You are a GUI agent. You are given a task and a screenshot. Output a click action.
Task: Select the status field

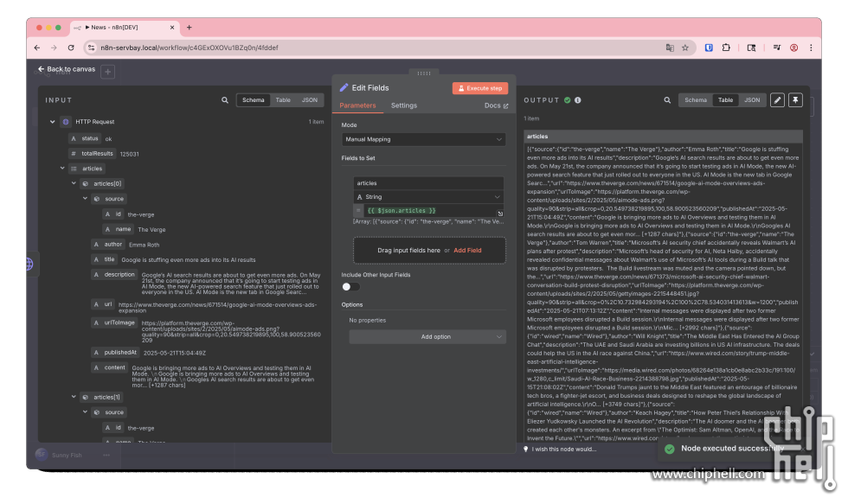coord(85,139)
